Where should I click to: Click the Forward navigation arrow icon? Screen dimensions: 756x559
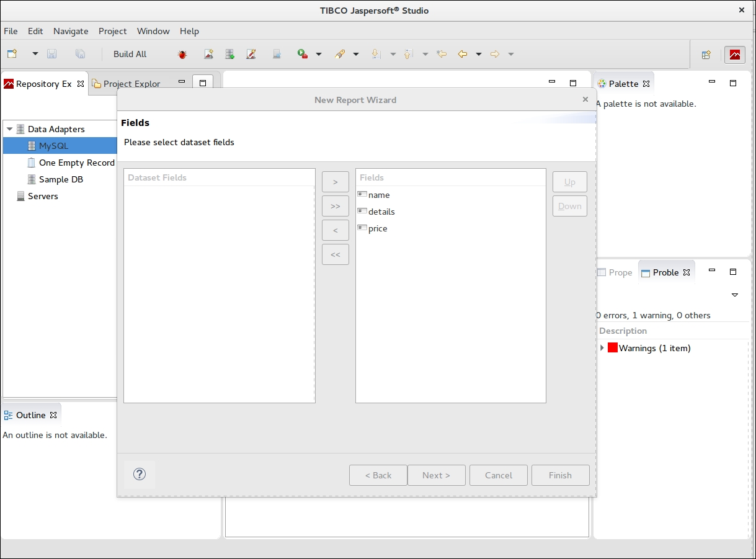[x=495, y=54]
